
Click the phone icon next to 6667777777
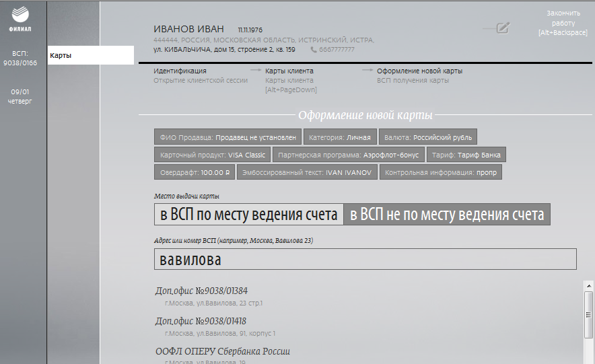[314, 50]
